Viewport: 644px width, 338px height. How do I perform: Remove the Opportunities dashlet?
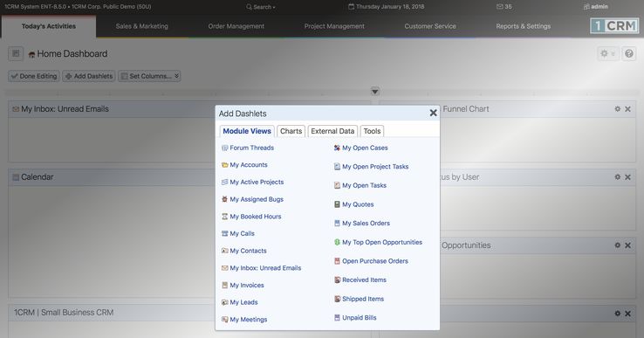point(627,245)
